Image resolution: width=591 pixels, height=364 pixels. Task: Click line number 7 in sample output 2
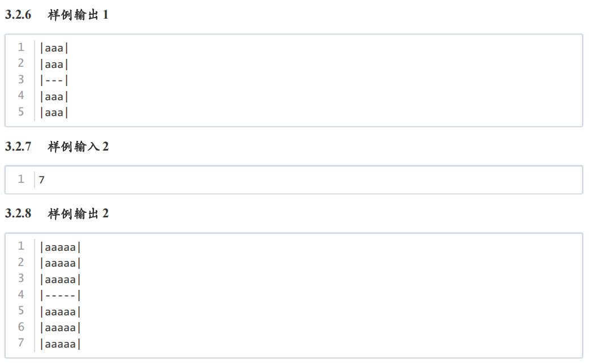coord(21,342)
